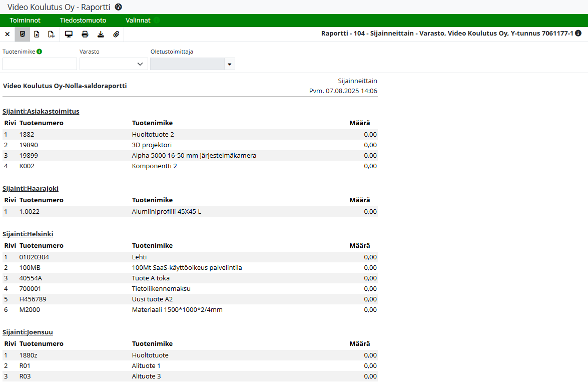Click the Sijainti:Helsinki section heading
Image resolution: width=588 pixels, height=390 pixels.
pos(28,234)
